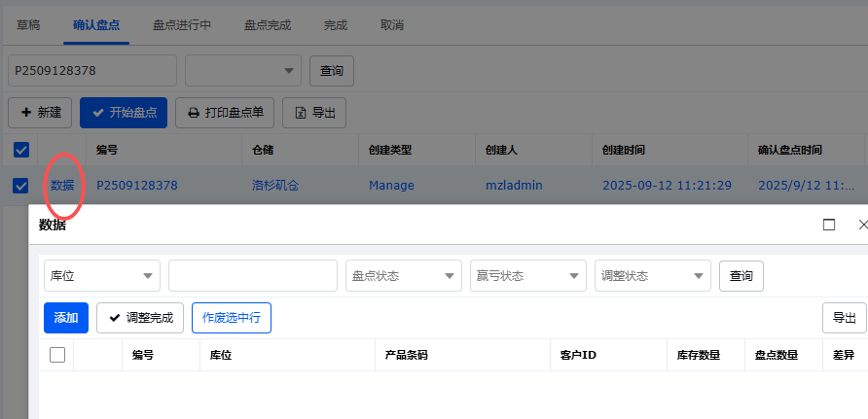The height and width of the screenshot is (419, 868).
Task: Open the 数据 link in the row
Action: point(62,186)
